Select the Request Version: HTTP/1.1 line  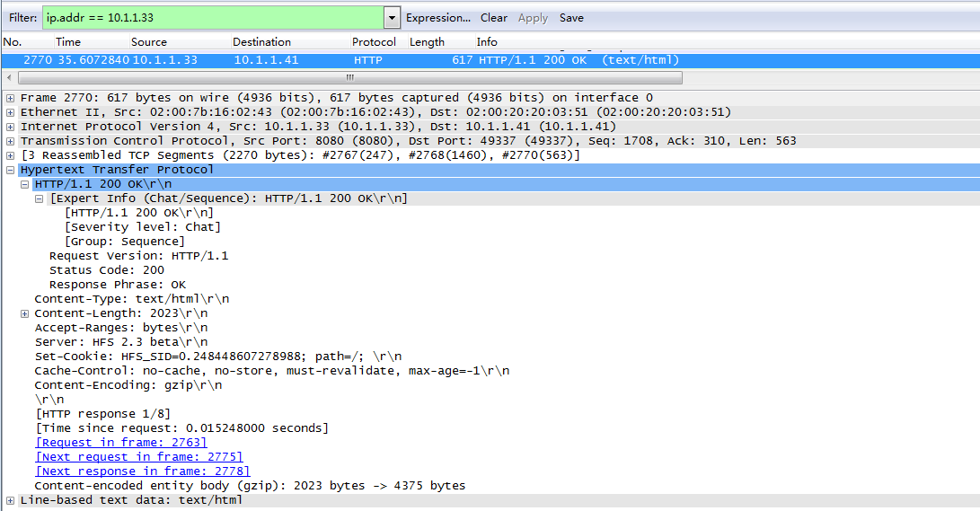pyautogui.click(x=138, y=255)
